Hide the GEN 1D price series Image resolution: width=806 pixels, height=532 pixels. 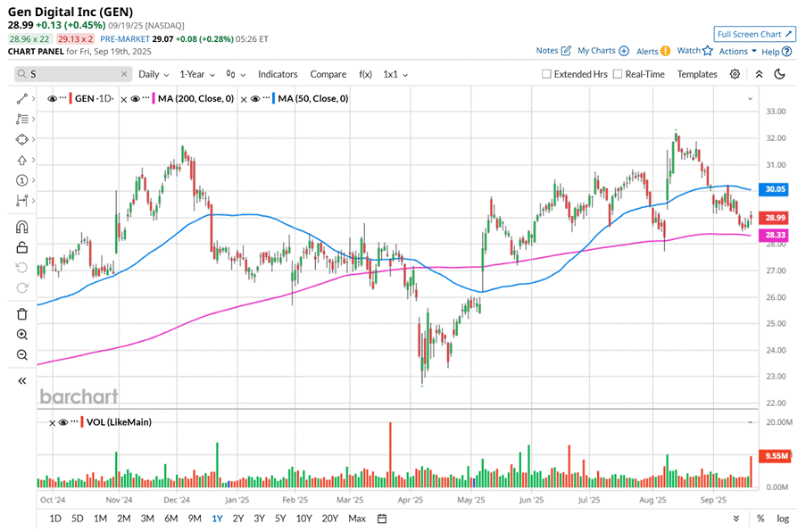coord(52,99)
